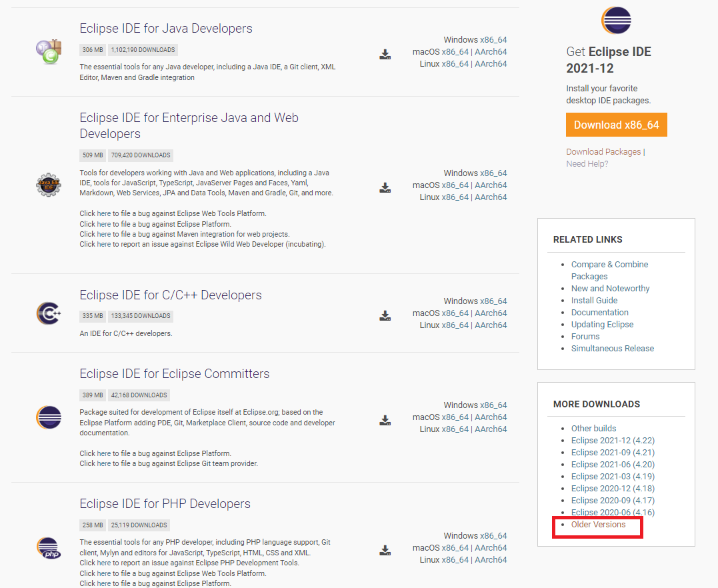Open the Updating Eclipse link
Viewport: 718px width, 588px height.
click(602, 324)
